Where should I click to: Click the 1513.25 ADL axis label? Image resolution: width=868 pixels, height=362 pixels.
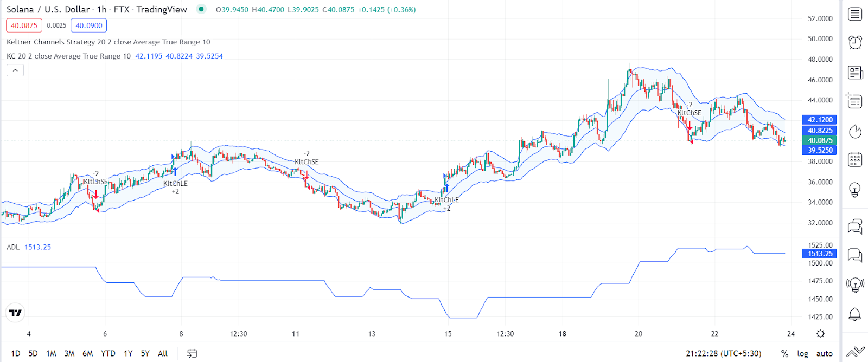click(819, 254)
